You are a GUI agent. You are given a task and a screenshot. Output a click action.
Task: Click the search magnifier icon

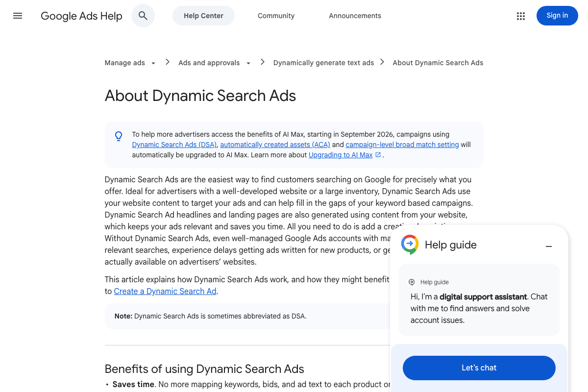pos(143,16)
